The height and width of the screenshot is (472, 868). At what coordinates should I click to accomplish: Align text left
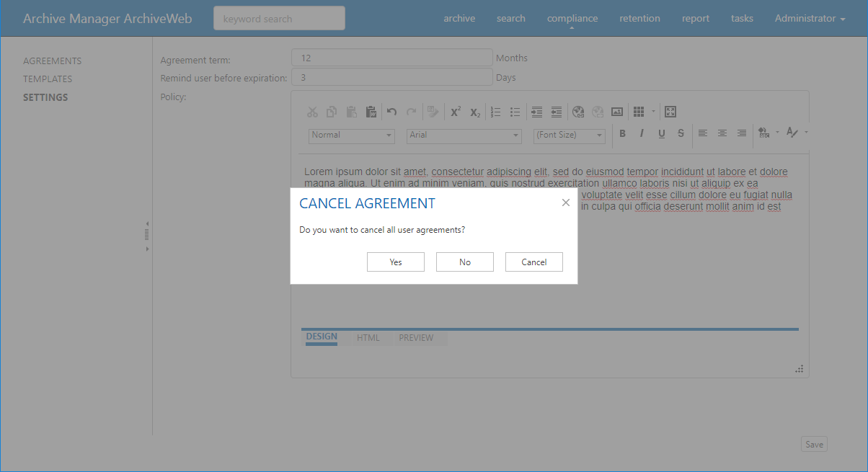click(703, 133)
